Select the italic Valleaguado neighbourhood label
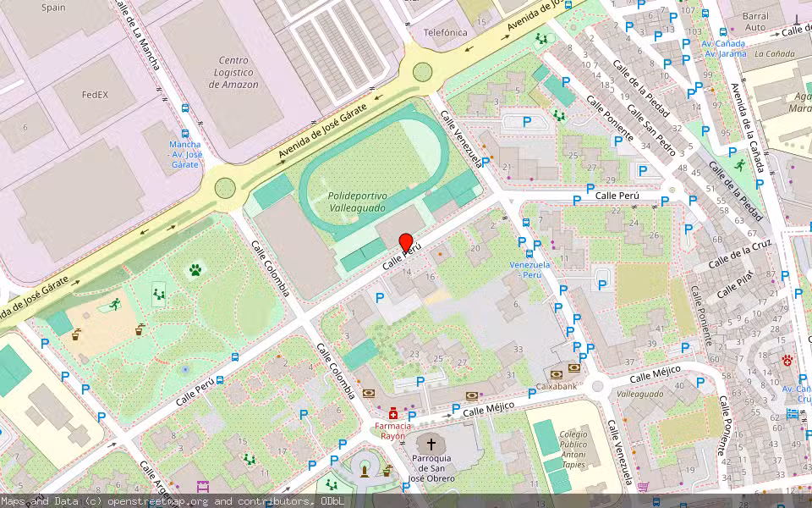The image size is (812, 508). [x=640, y=394]
